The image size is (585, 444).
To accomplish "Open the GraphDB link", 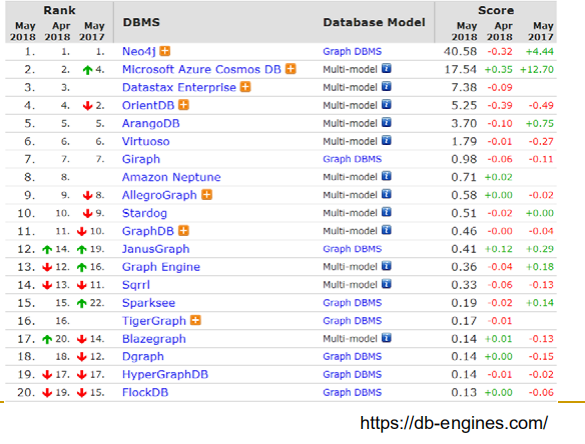I will [x=148, y=231].
